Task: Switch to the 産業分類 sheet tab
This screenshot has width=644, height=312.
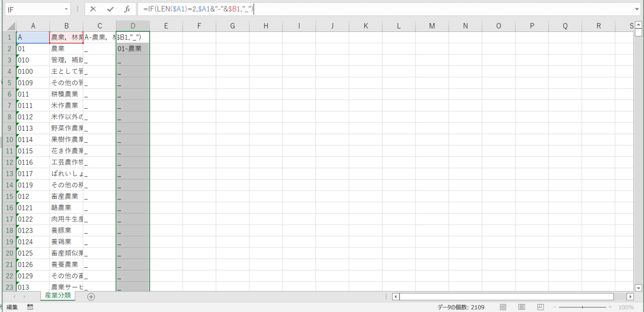Action: (x=58, y=296)
